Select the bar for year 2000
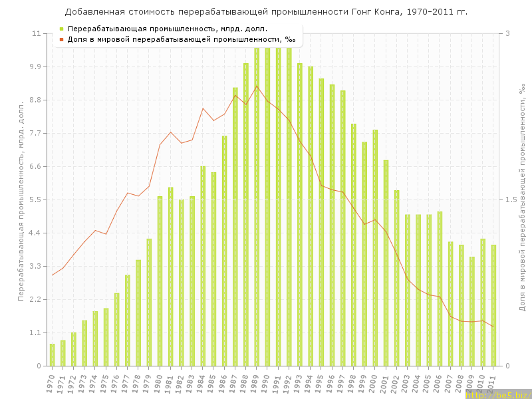Screen dimensions: 532x399 [375, 247]
